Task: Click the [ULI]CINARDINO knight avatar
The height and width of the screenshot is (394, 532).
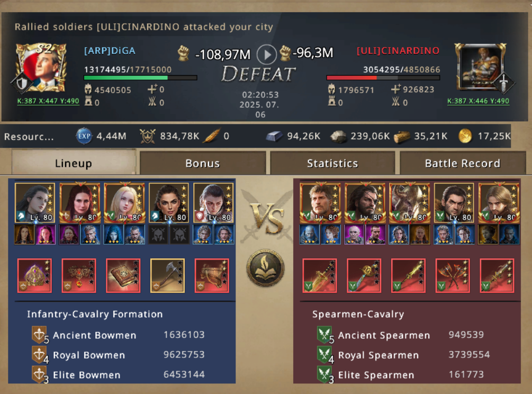Action: tap(481, 68)
